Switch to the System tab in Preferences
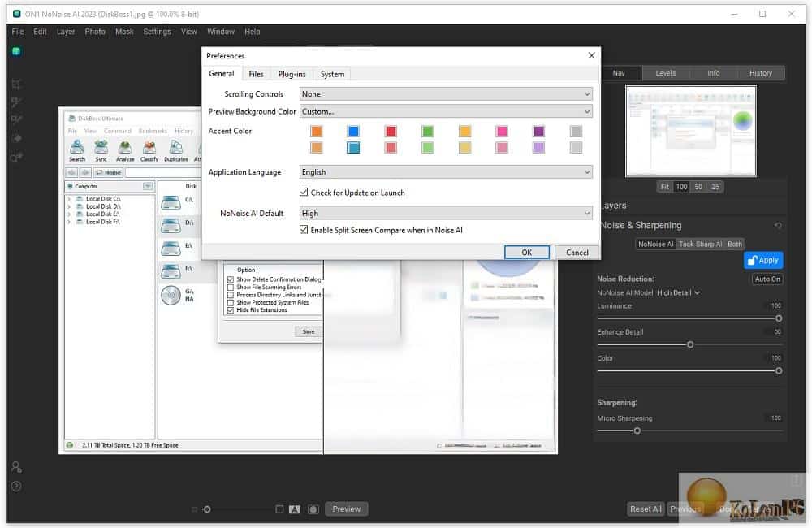The image size is (812, 528). point(332,74)
